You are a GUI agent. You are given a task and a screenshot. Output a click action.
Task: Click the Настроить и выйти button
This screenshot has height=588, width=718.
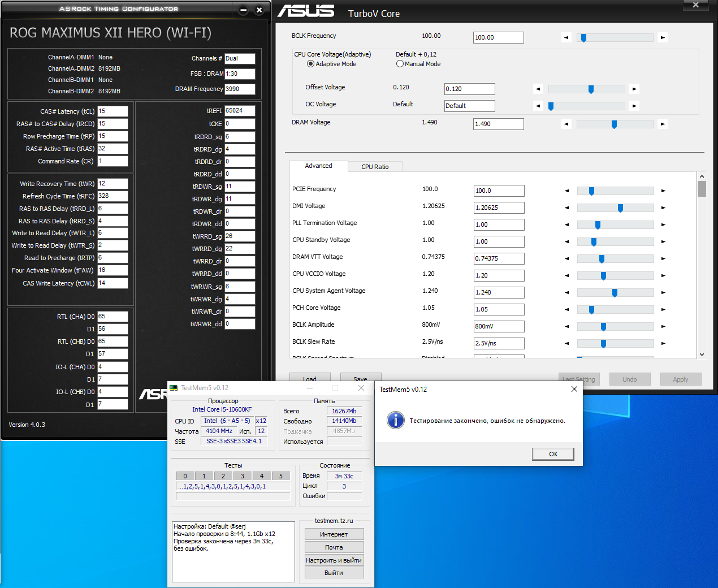pos(334,560)
